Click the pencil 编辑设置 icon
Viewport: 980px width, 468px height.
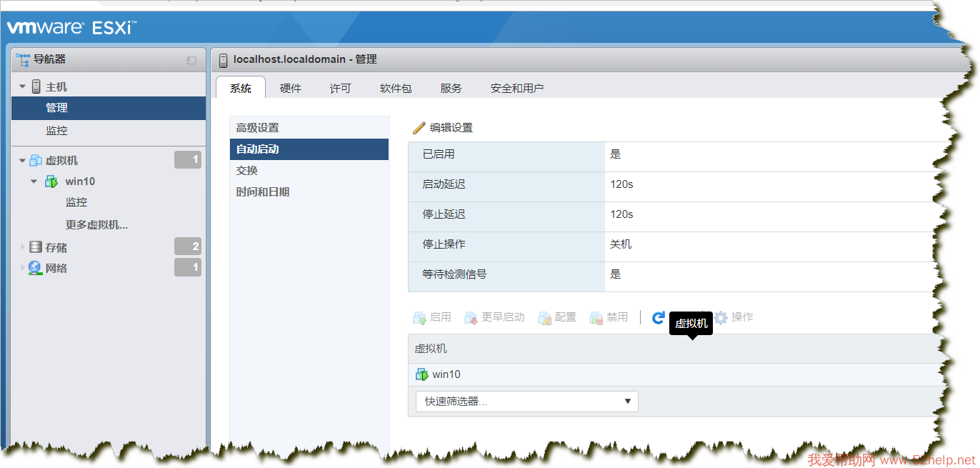point(419,128)
